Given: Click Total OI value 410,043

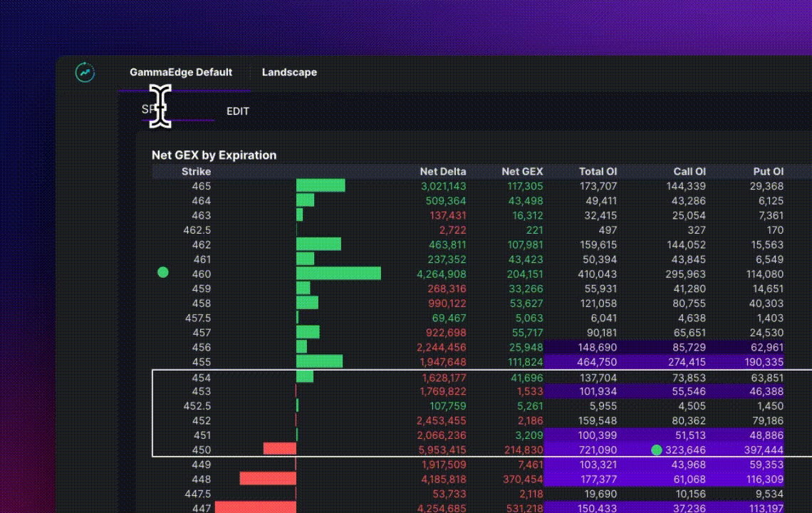Looking at the screenshot, I should click(597, 274).
